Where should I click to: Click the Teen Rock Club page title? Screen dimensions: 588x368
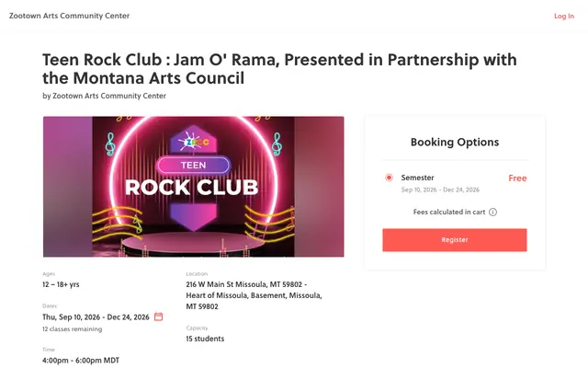279,69
